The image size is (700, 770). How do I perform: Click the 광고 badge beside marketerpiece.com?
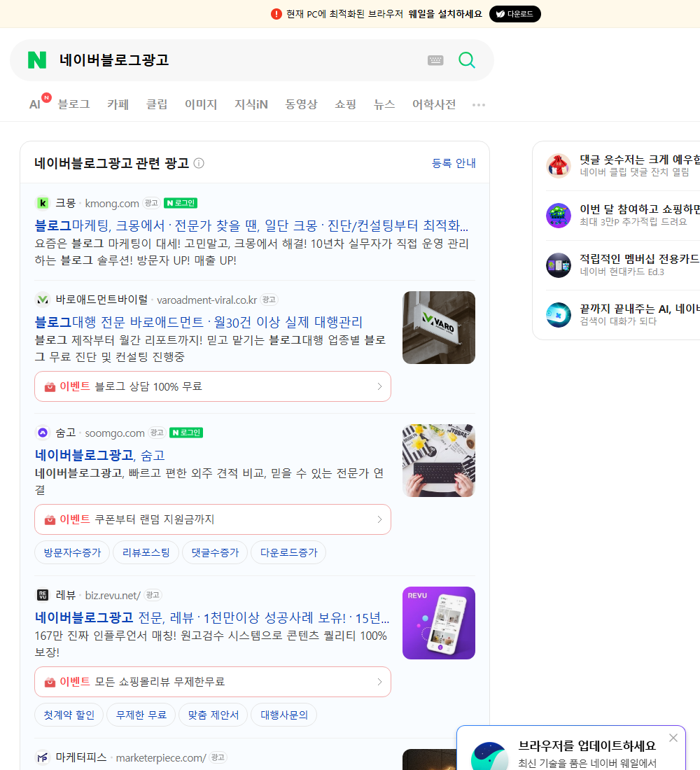coord(218,757)
